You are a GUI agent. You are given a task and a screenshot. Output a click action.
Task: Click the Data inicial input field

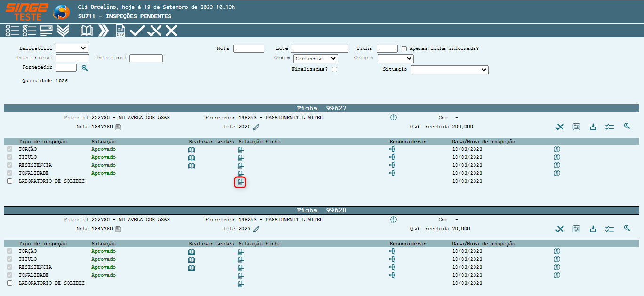click(72, 58)
